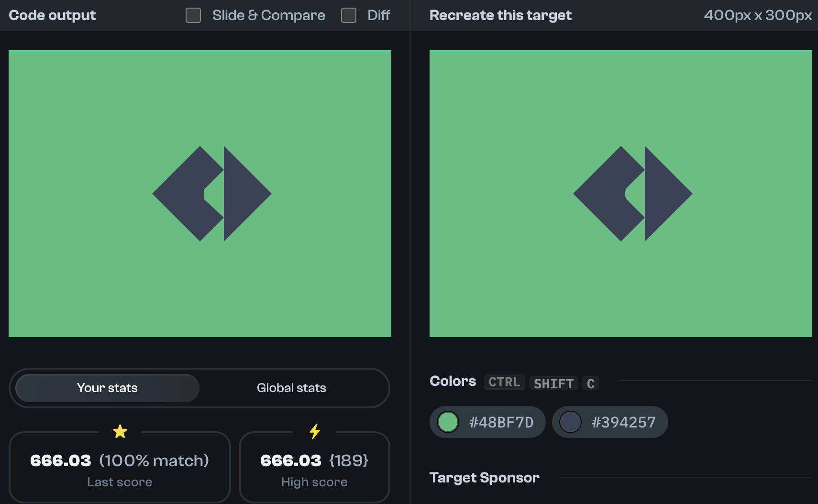Toggle Slide & Compare off after enabling
Screen dimensions: 818x504
[x=193, y=15]
